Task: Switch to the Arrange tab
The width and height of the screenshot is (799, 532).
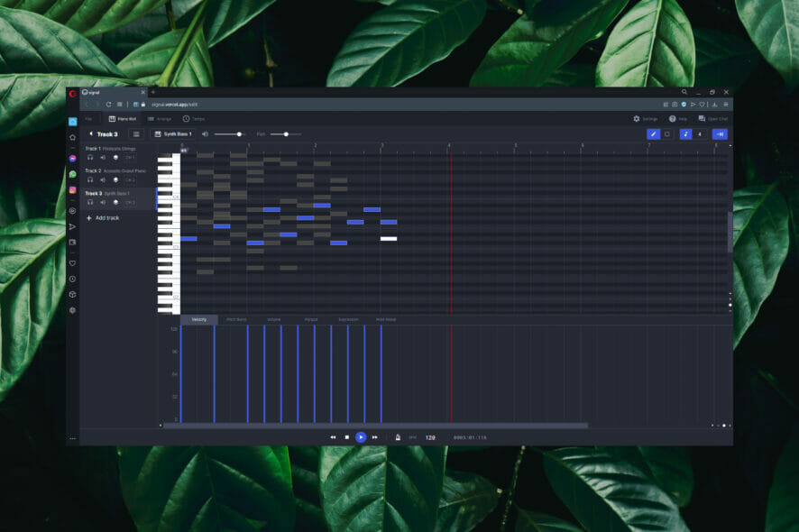Action: tap(160, 119)
